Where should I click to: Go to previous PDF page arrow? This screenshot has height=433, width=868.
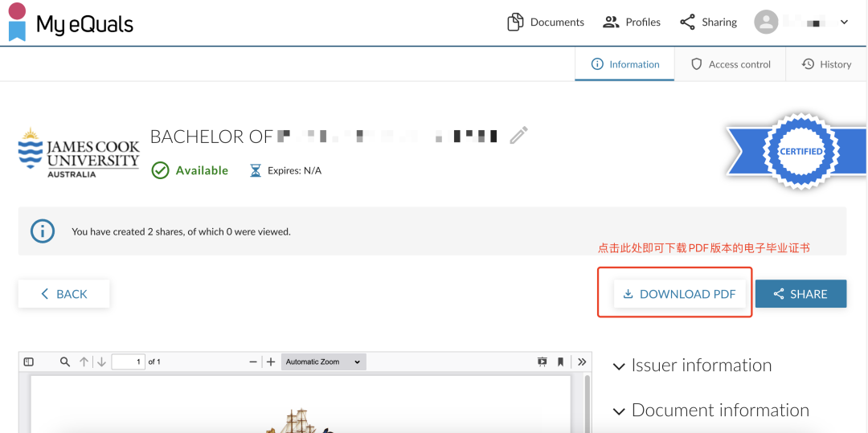tap(84, 362)
